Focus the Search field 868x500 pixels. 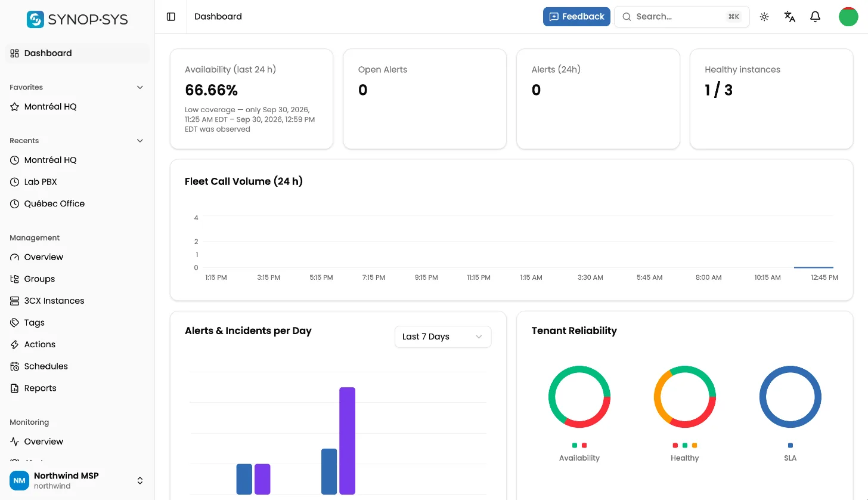(682, 17)
